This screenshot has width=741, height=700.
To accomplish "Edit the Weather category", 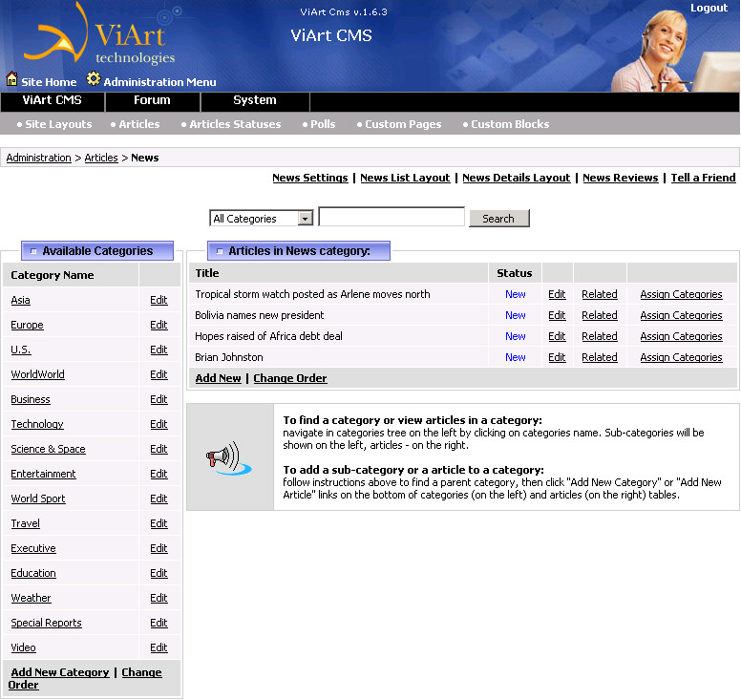I will coord(159,598).
